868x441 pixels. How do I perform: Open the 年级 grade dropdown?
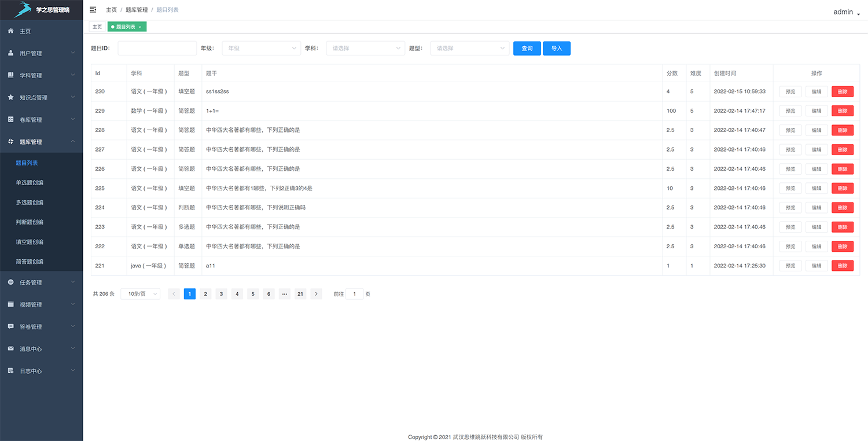click(260, 48)
